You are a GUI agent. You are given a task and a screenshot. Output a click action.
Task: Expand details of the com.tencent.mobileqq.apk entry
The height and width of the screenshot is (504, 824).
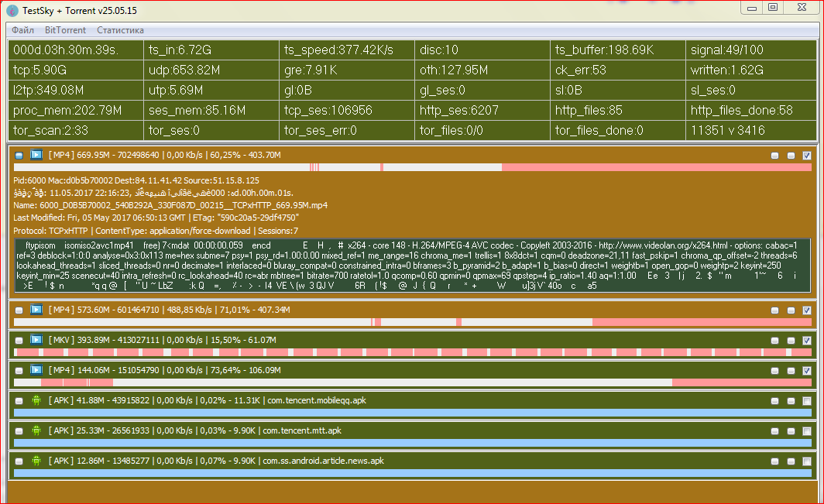(x=19, y=401)
